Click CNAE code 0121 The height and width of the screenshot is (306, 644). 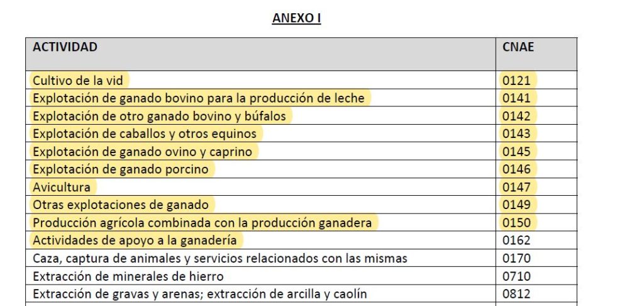pos(517,81)
